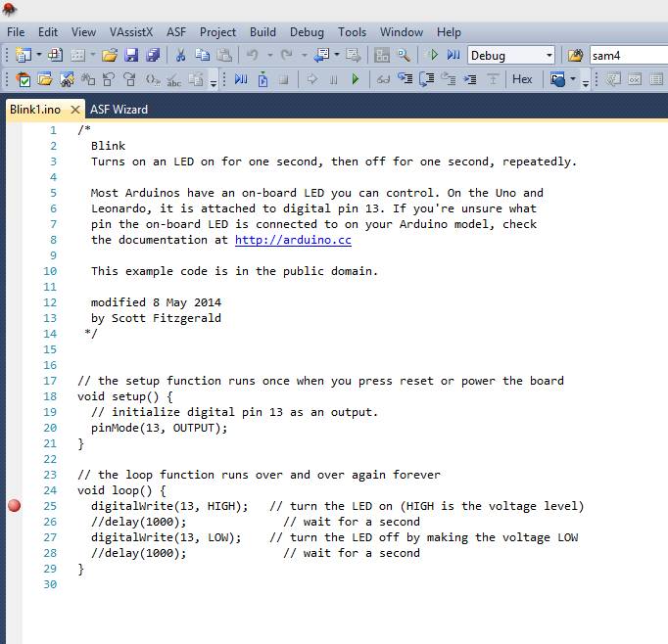Click the Run to Cursor icon

(470, 79)
